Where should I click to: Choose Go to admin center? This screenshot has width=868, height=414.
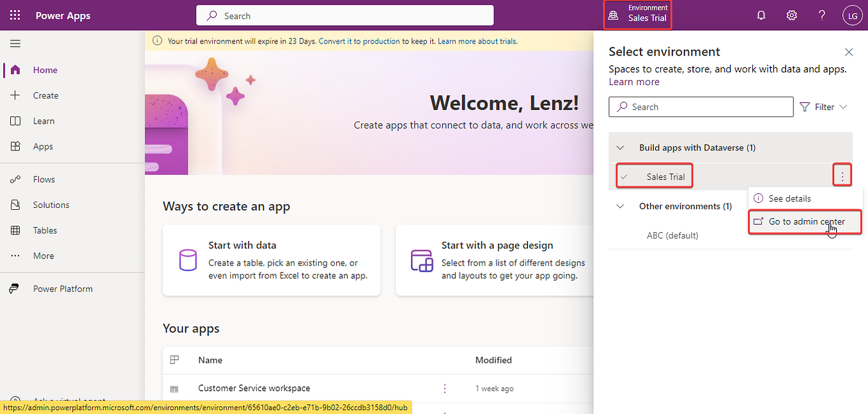804,221
